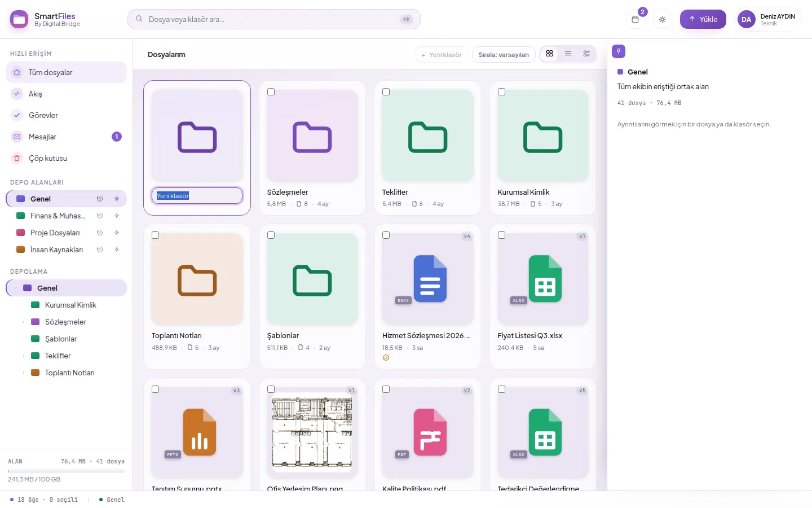812x508 pixels.
Task: Check the Toplantı Notları folder checkbox
Action: coord(155,235)
